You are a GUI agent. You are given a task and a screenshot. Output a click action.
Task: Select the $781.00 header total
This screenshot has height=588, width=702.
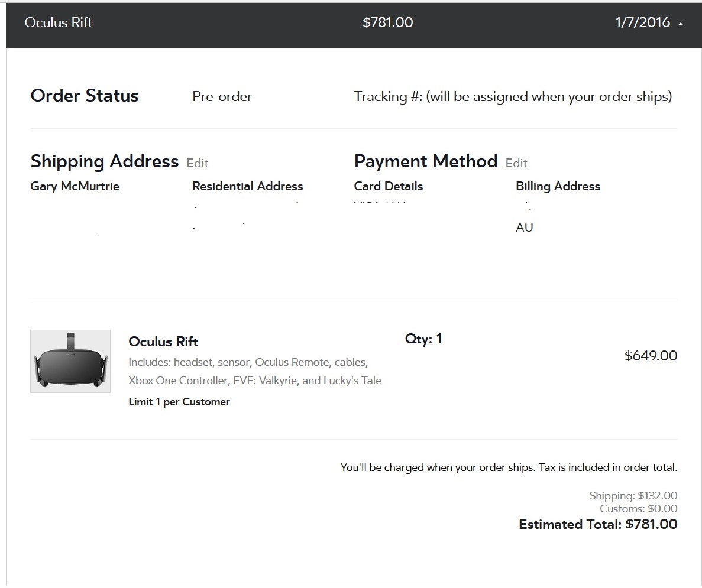point(387,22)
